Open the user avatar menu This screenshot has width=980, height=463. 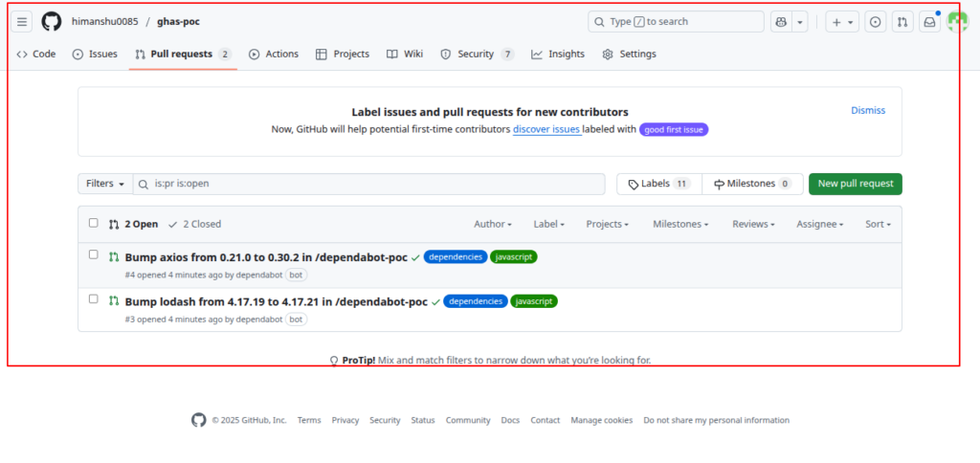[x=957, y=22]
